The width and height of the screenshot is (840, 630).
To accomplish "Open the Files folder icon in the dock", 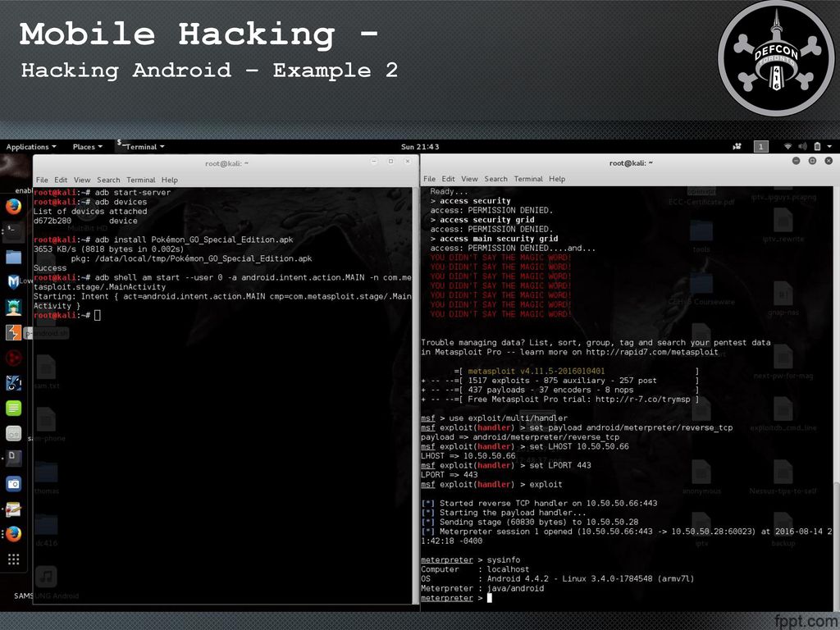I will (13, 257).
